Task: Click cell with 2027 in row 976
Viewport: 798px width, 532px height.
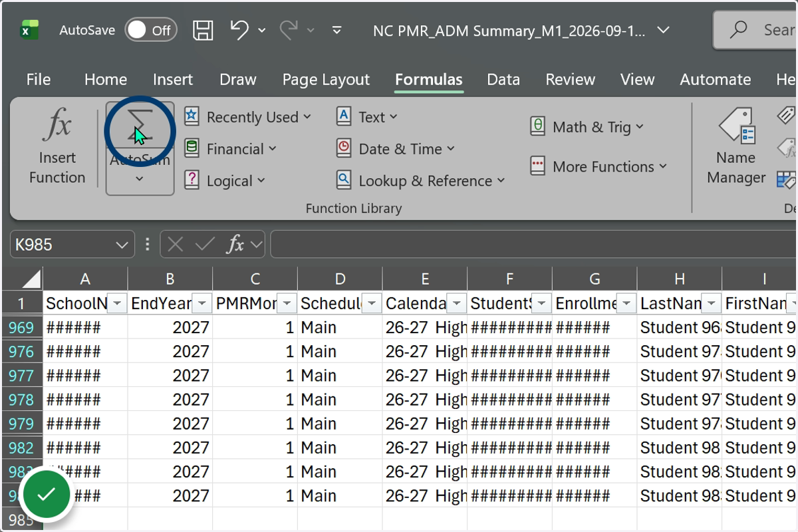Action: tap(170, 352)
